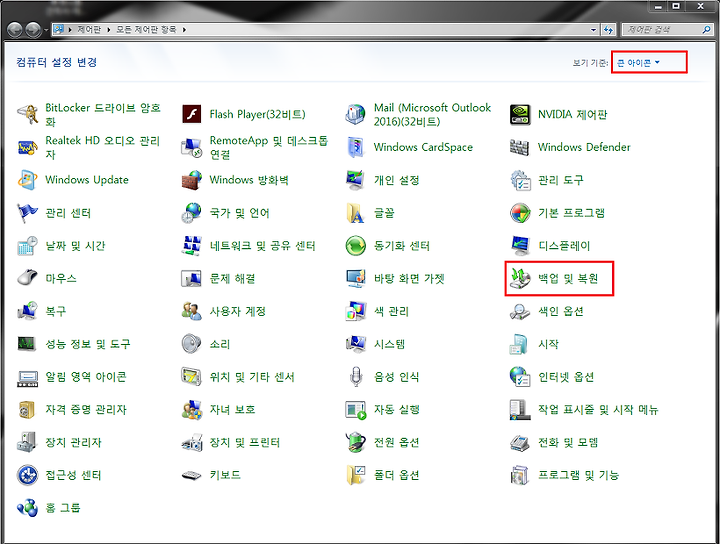Open the Windows Defender icon
The image size is (720, 544).
click(x=520, y=147)
